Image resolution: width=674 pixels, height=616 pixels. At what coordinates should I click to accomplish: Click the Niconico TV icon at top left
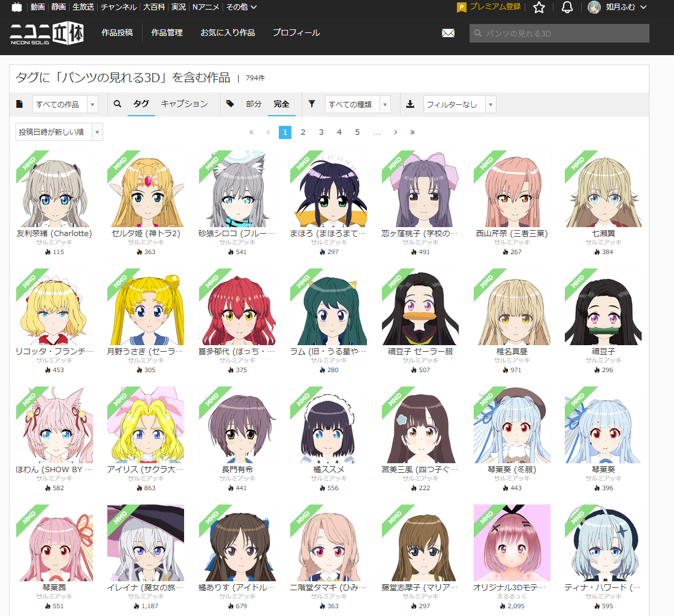coord(16,7)
